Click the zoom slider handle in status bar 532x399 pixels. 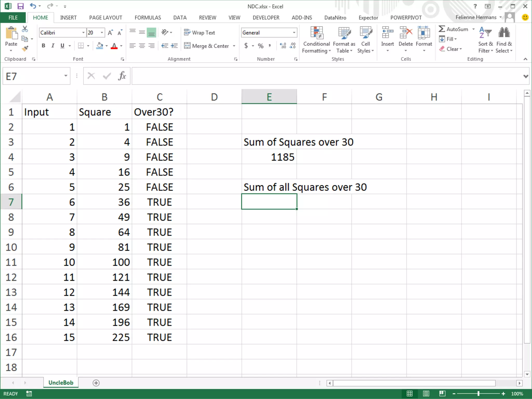click(478, 394)
